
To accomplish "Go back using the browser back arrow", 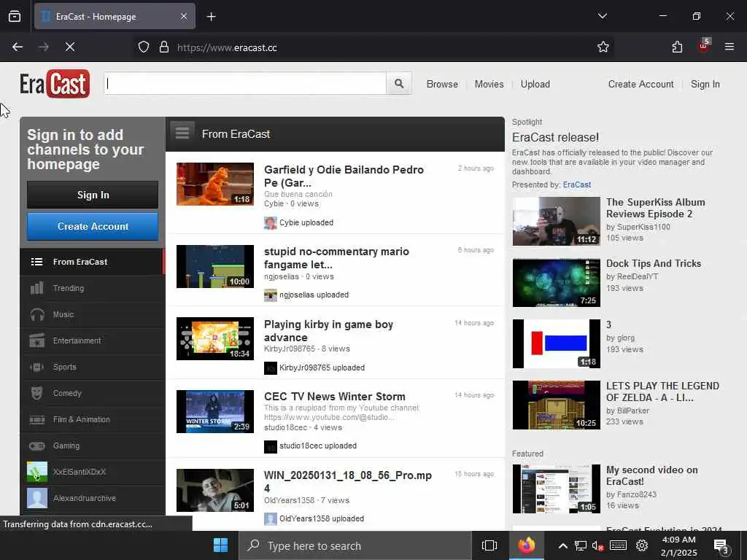I will (x=18, y=47).
